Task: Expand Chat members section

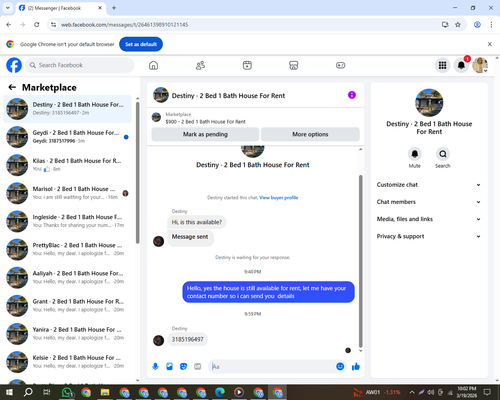Action: pyautogui.click(x=429, y=202)
